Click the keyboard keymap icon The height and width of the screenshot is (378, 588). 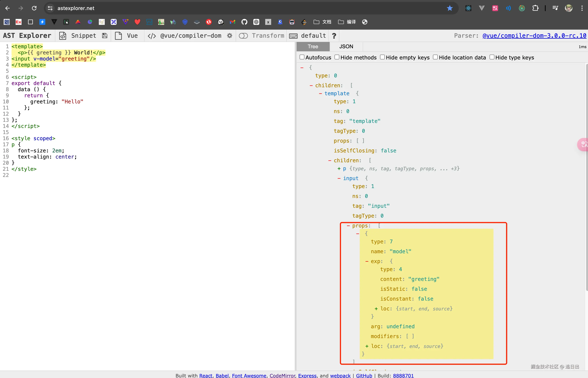click(293, 36)
